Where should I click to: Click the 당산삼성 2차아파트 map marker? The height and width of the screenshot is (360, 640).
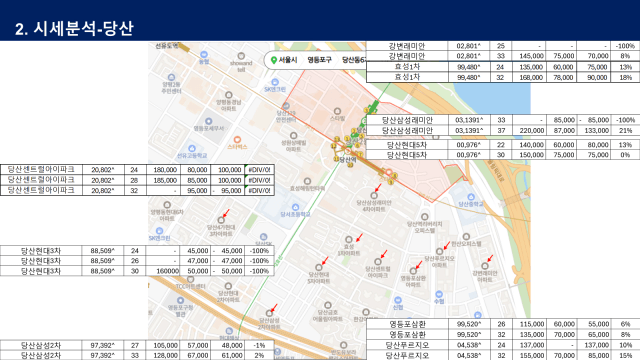click(269, 313)
